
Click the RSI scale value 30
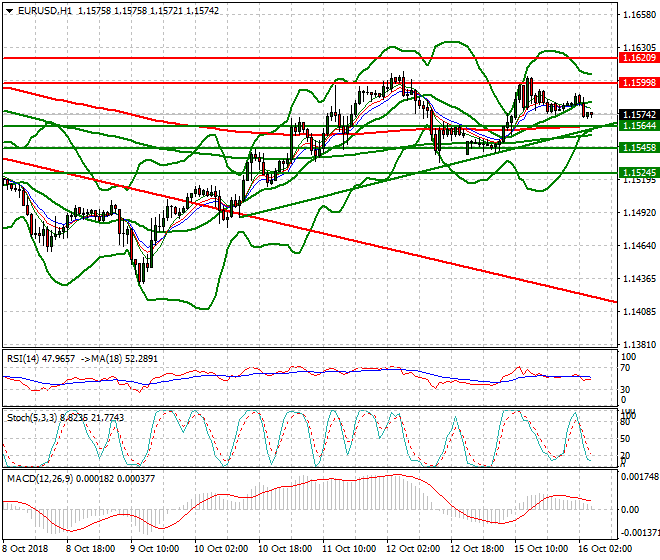point(625,389)
